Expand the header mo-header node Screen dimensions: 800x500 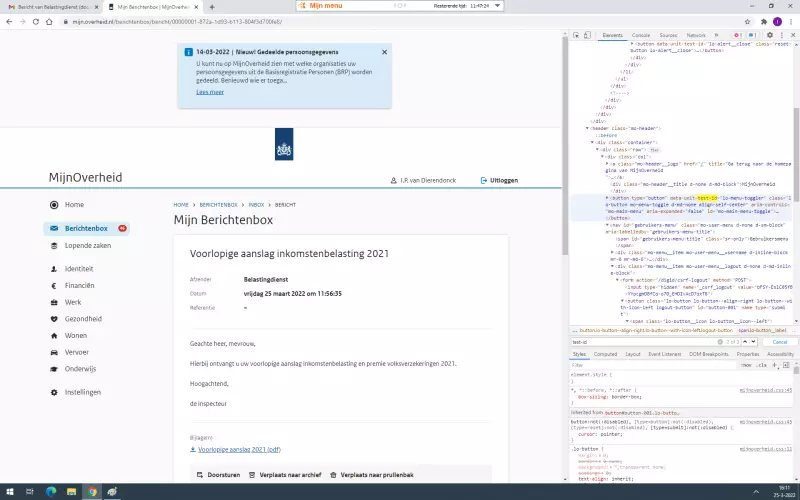pos(588,129)
